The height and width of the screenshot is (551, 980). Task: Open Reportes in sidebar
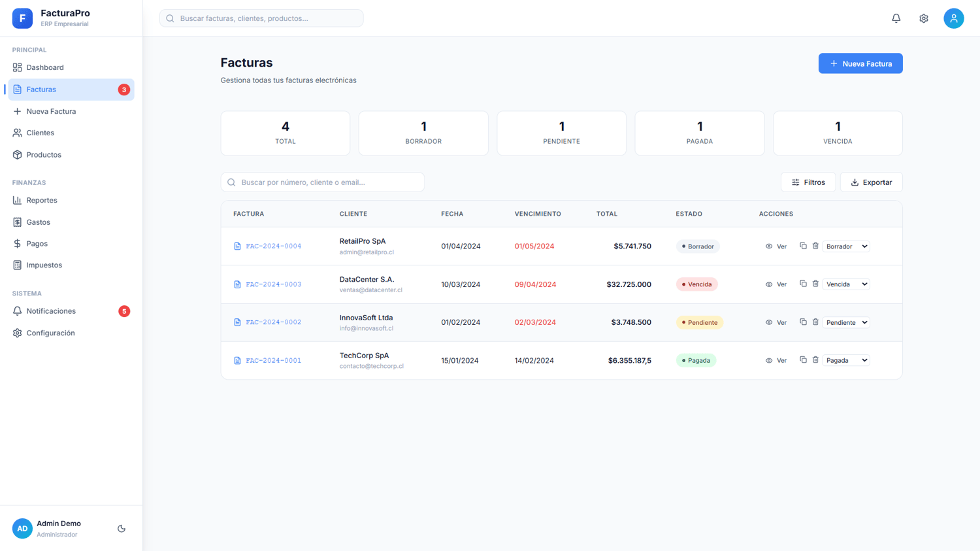pyautogui.click(x=71, y=200)
